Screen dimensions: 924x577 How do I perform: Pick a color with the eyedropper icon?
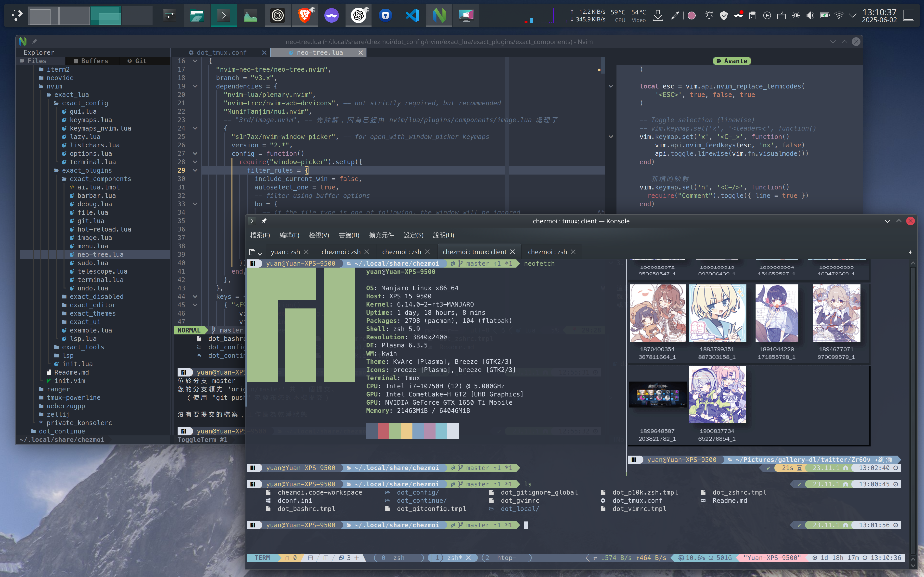pos(675,16)
